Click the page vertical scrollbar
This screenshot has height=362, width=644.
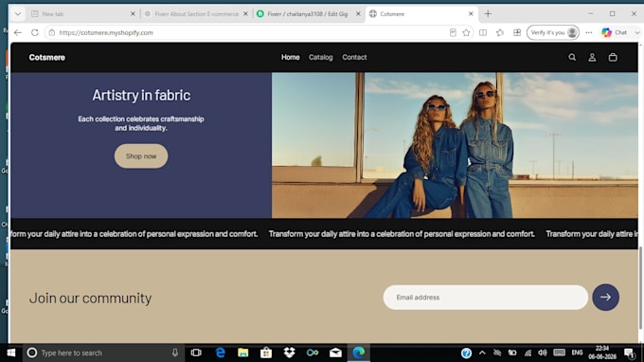[640, 288]
